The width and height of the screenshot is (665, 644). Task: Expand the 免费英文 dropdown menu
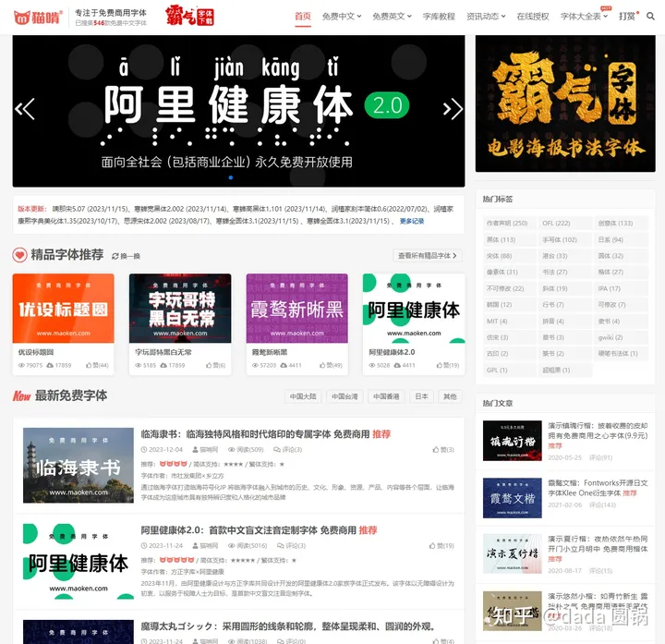click(392, 16)
